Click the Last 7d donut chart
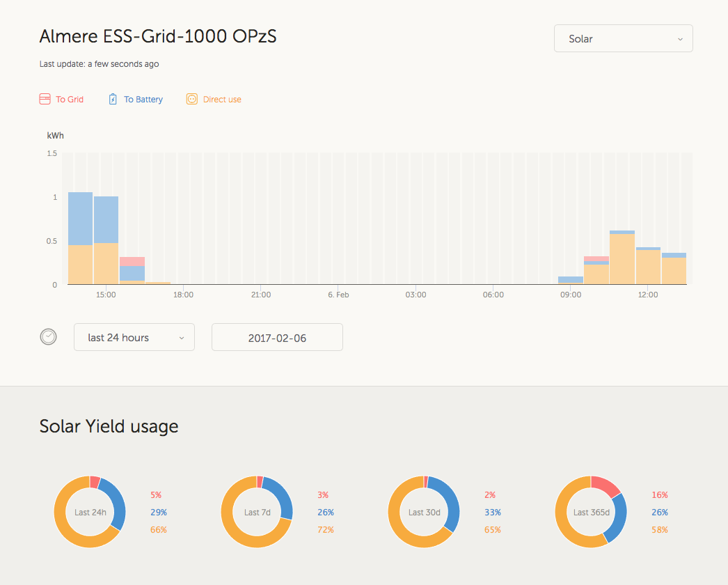This screenshot has height=585, width=728. (x=257, y=512)
